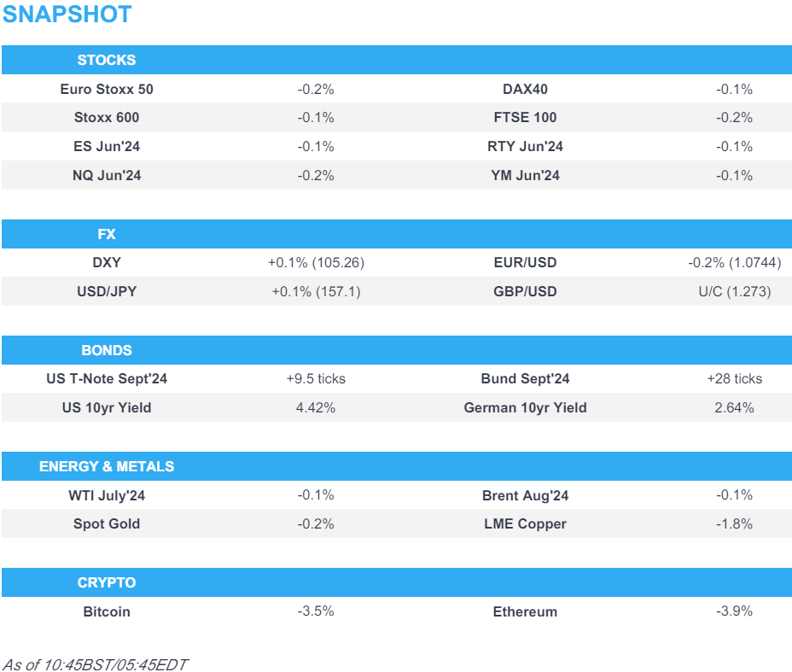Click the Bund Sept'24 label
The width and height of the screenshot is (792, 672).
click(525, 379)
